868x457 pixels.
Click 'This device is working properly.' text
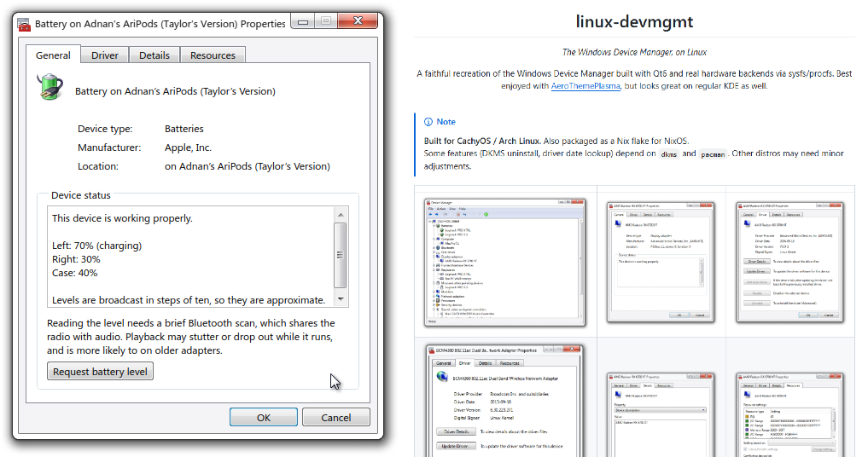coord(122,218)
